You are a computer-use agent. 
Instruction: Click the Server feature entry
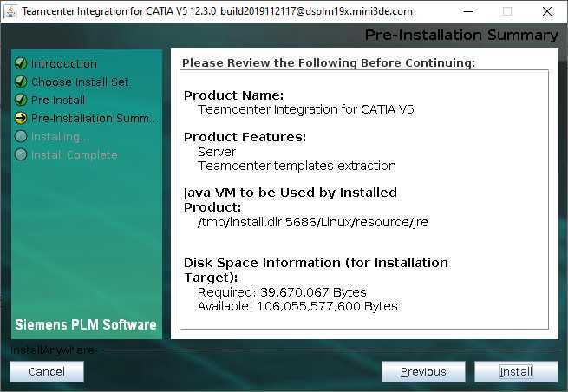(x=217, y=152)
